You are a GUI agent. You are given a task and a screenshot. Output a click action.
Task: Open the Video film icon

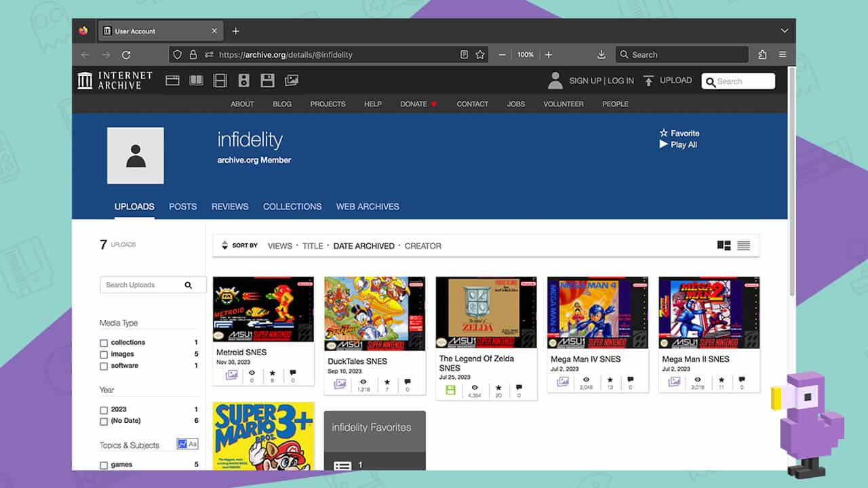[x=220, y=81]
